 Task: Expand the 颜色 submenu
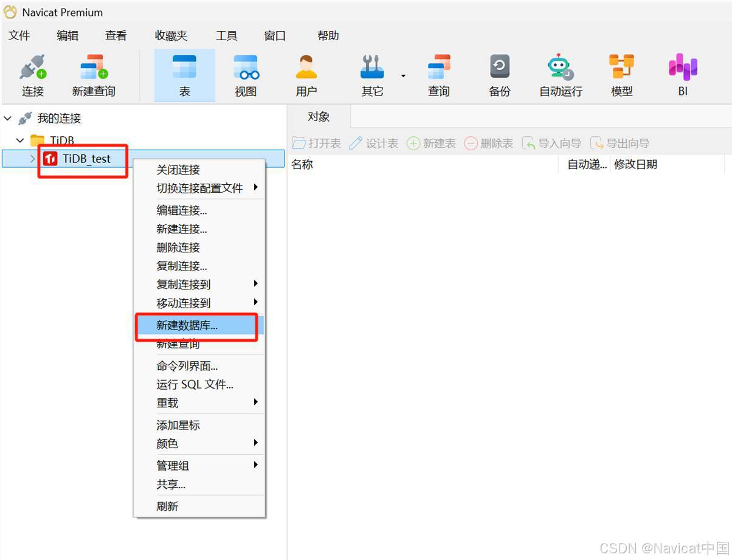point(256,443)
